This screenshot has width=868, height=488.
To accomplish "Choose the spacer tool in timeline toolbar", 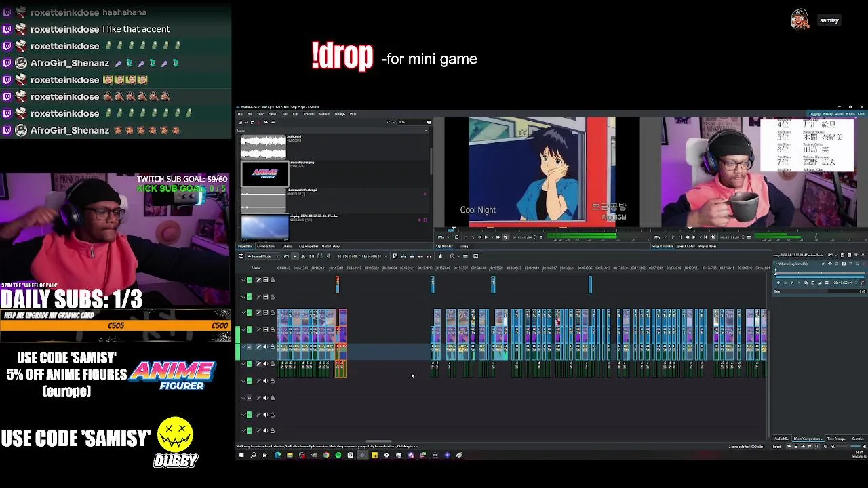I will coord(312,256).
